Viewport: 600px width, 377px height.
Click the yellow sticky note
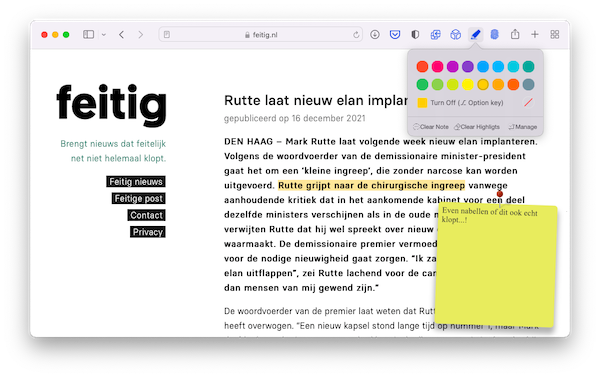[x=496, y=267]
